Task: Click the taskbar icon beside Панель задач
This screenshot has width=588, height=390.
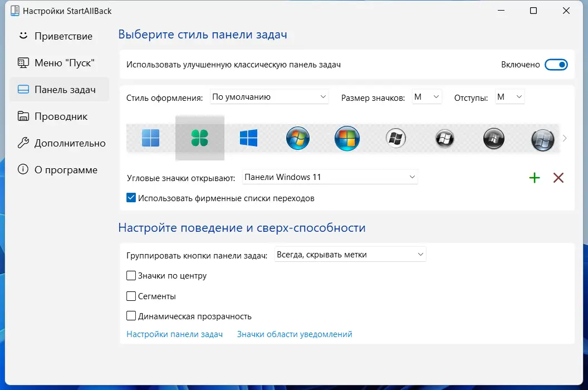Action: click(23, 89)
